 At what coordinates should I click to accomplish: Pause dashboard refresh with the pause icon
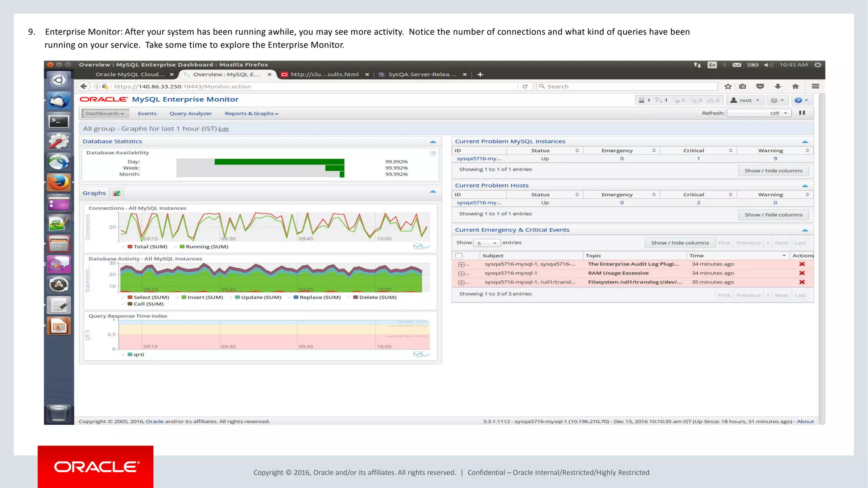coord(802,113)
